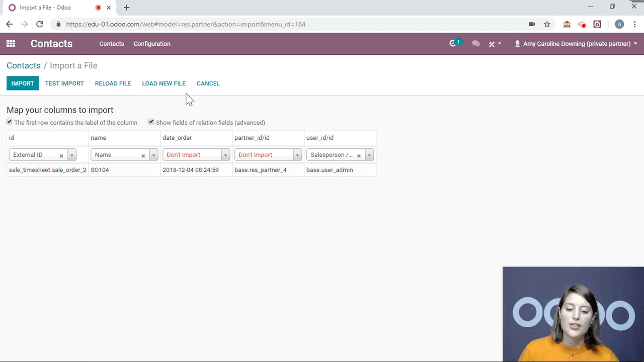Click the camera icon in the address bar
Screen dimensions: 644x362
[x=531, y=24]
